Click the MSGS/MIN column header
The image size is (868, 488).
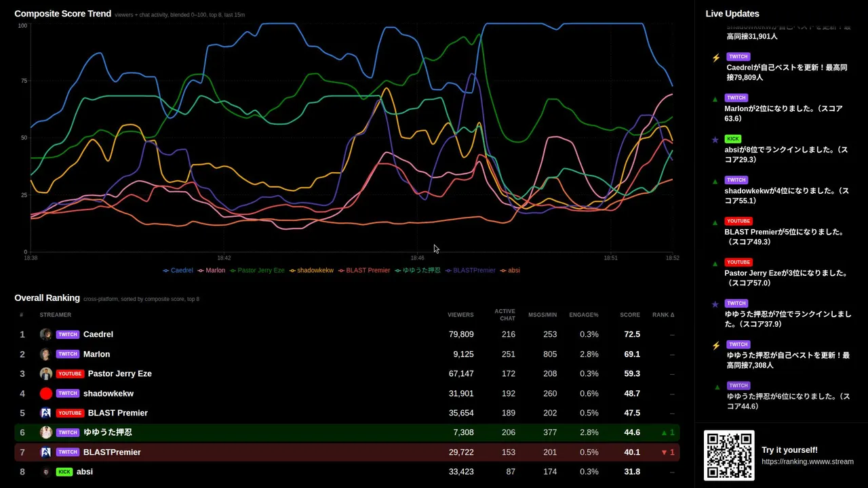[542, 314]
